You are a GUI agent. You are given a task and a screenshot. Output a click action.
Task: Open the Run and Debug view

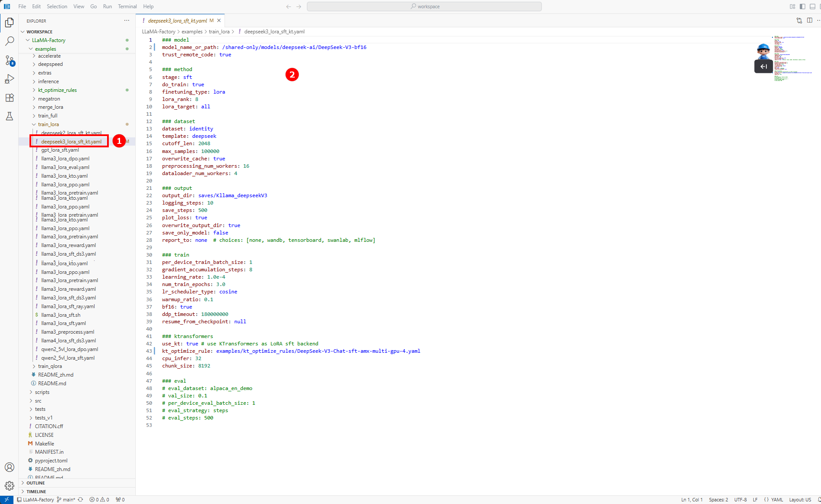10,79
